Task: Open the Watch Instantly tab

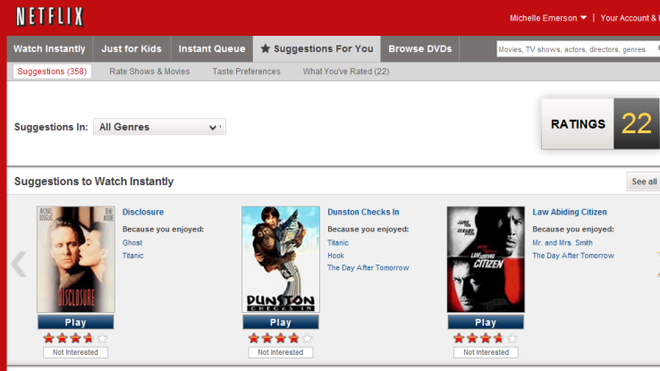Action: pyautogui.click(x=49, y=49)
